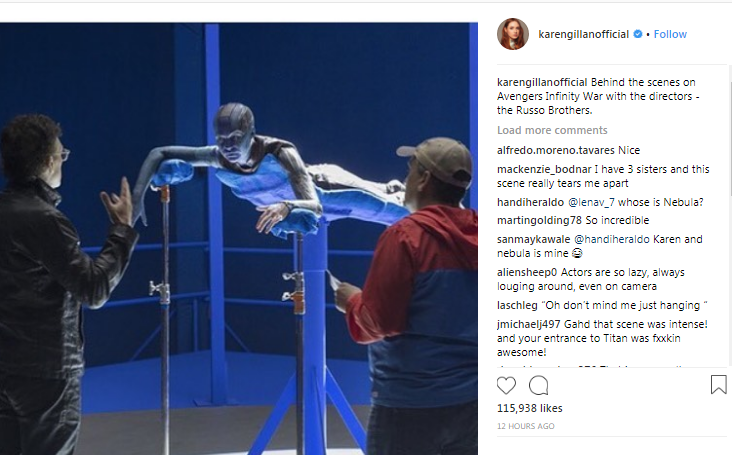Click the @lenav_7 mention
The width and height of the screenshot is (732, 455).
[x=591, y=202]
